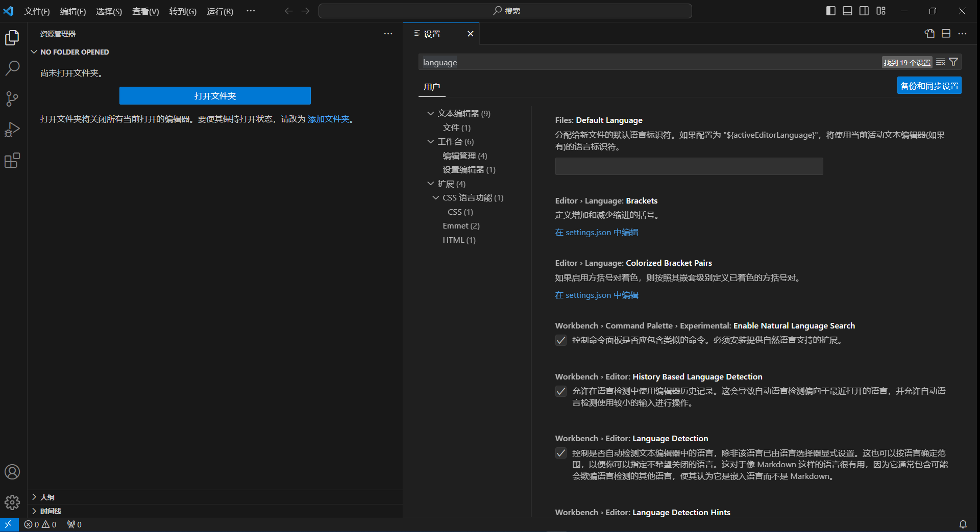Image resolution: width=980 pixels, height=532 pixels.
Task: Toggle the bottom panel layout icon
Action: (847, 11)
